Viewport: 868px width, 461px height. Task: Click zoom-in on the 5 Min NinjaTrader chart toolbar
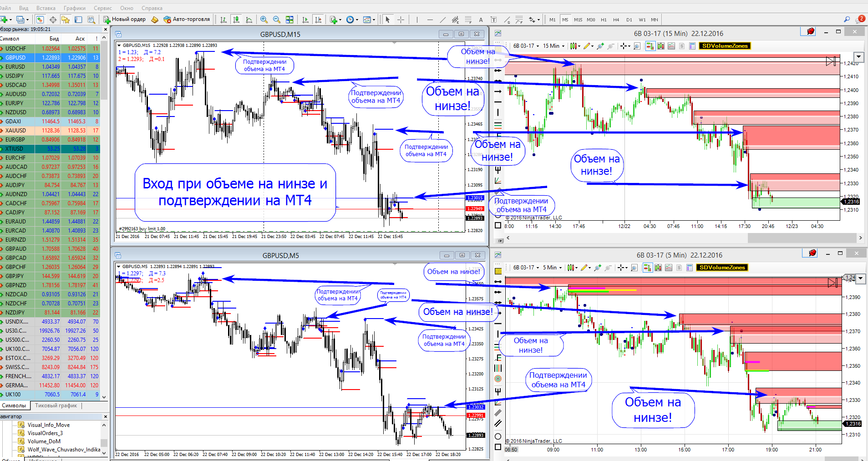(598, 268)
